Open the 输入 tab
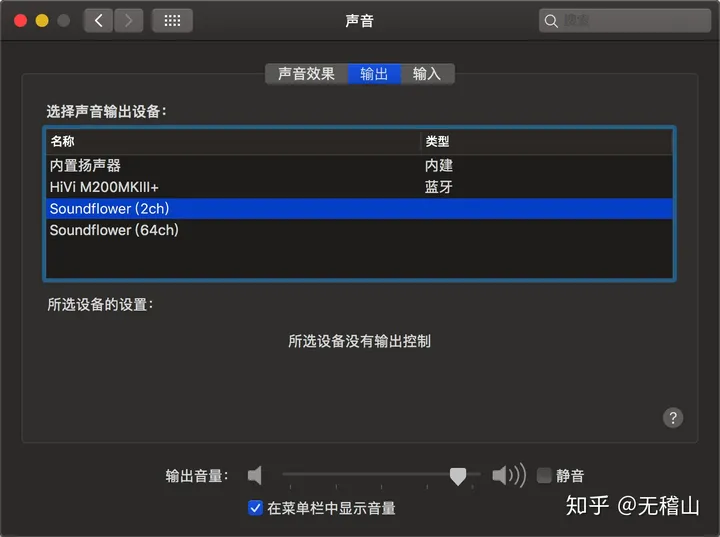The width and height of the screenshot is (720, 537). tap(427, 74)
